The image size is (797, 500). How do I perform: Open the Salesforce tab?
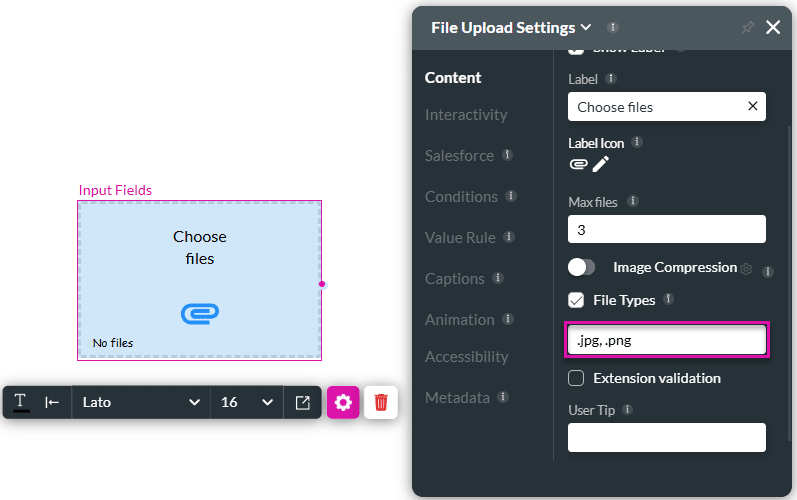point(459,155)
